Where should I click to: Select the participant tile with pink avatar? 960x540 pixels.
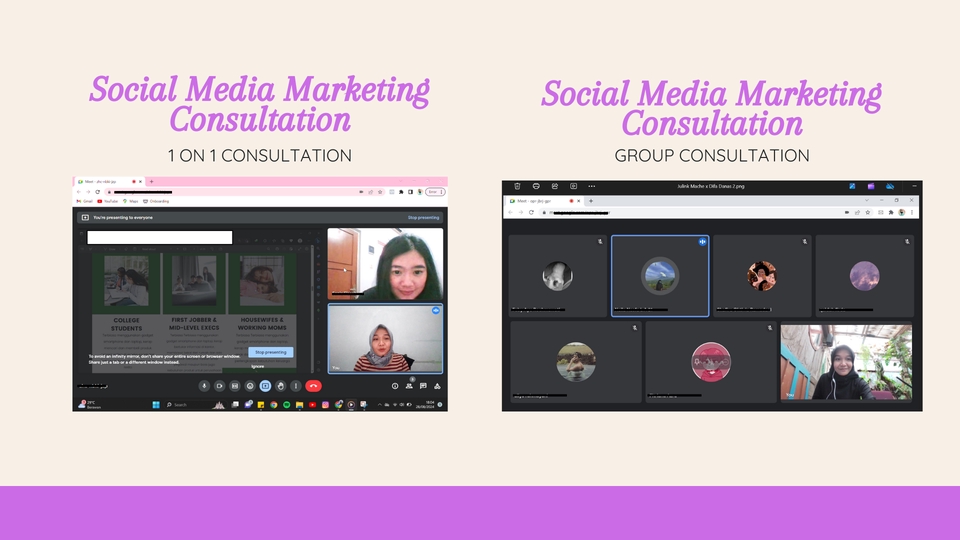[711, 362]
